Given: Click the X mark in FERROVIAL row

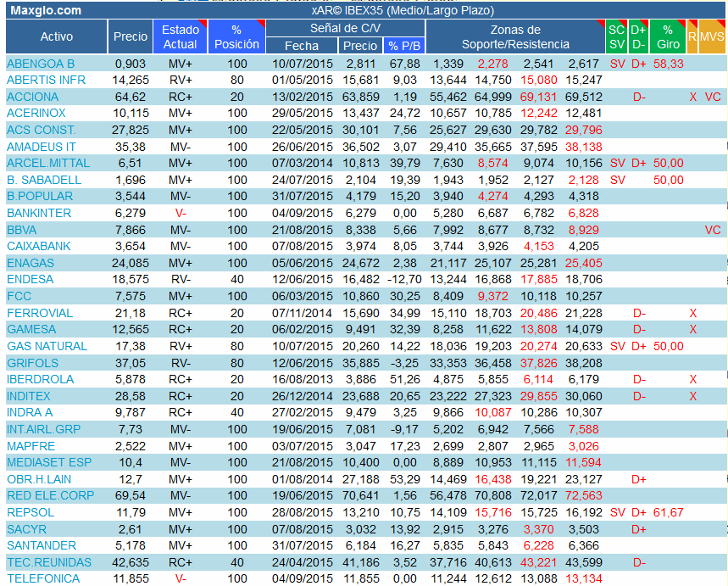Looking at the screenshot, I should (692, 313).
